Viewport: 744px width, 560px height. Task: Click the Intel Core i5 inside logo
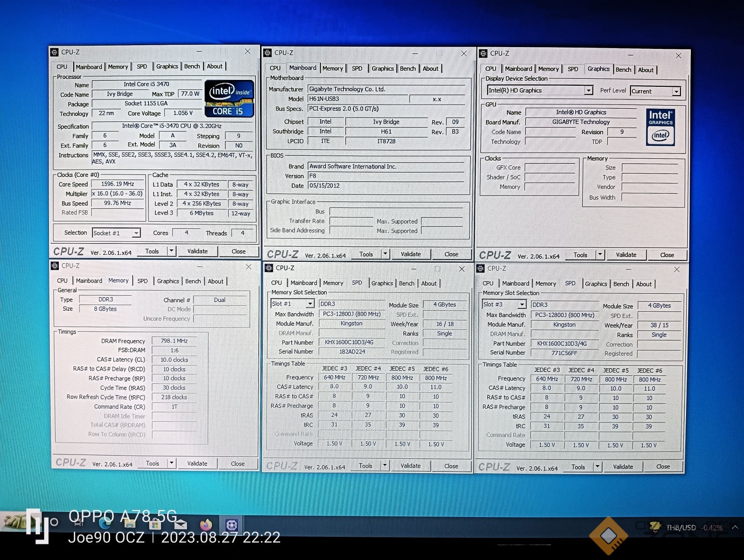pyautogui.click(x=229, y=98)
